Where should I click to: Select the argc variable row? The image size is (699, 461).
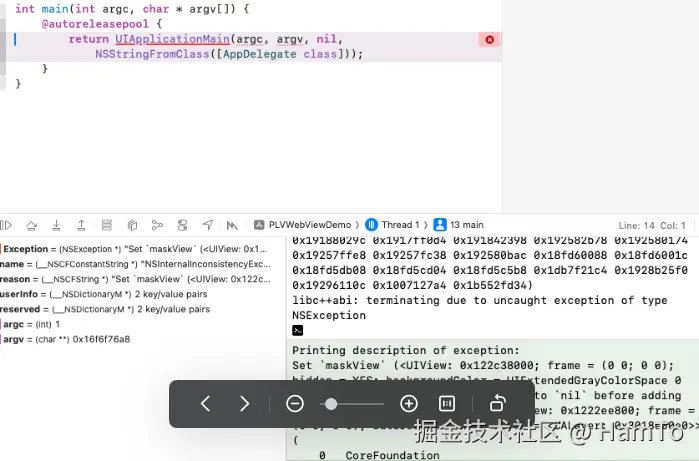31,324
